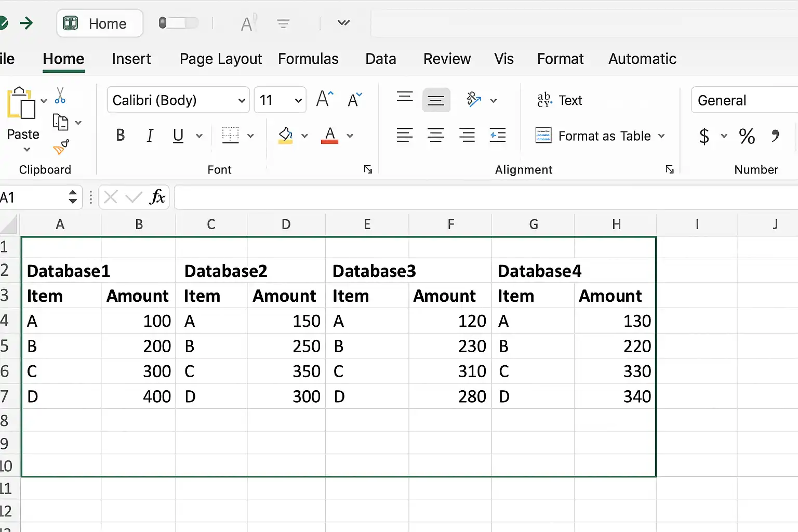Switch to the Formulas tab

pyautogui.click(x=308, y=59)
